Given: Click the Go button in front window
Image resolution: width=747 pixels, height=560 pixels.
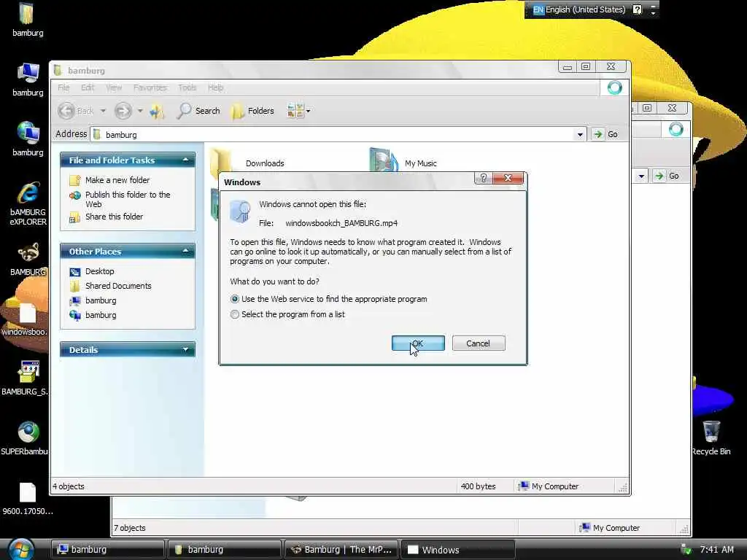Looking at the screenshot, I should (605, 134).
